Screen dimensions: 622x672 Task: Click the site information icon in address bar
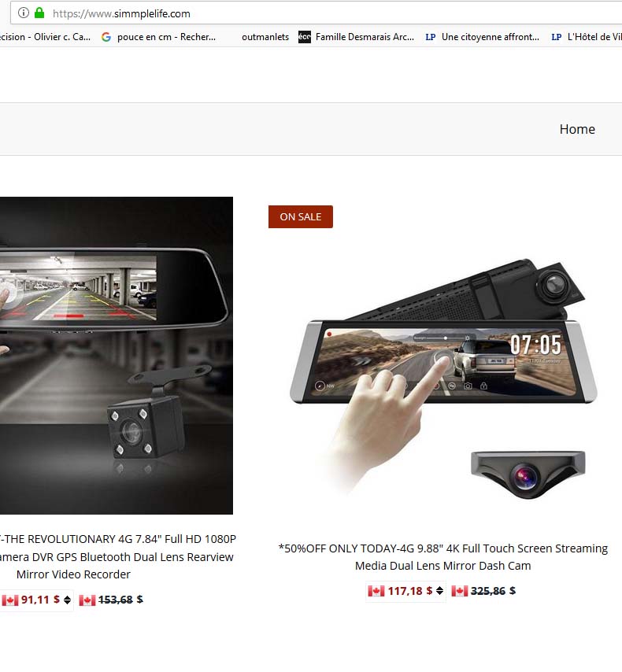click(x=24, y=13)
